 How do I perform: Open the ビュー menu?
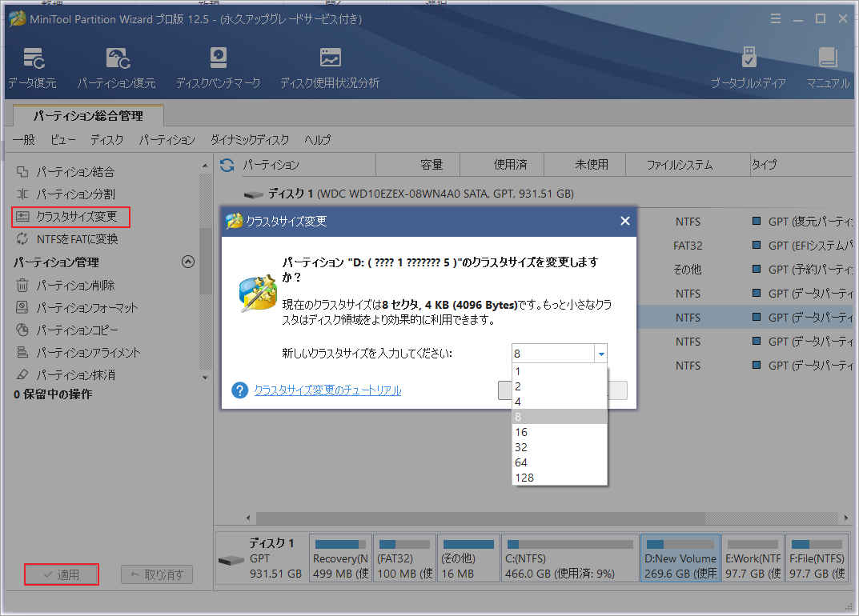[62, 140]
